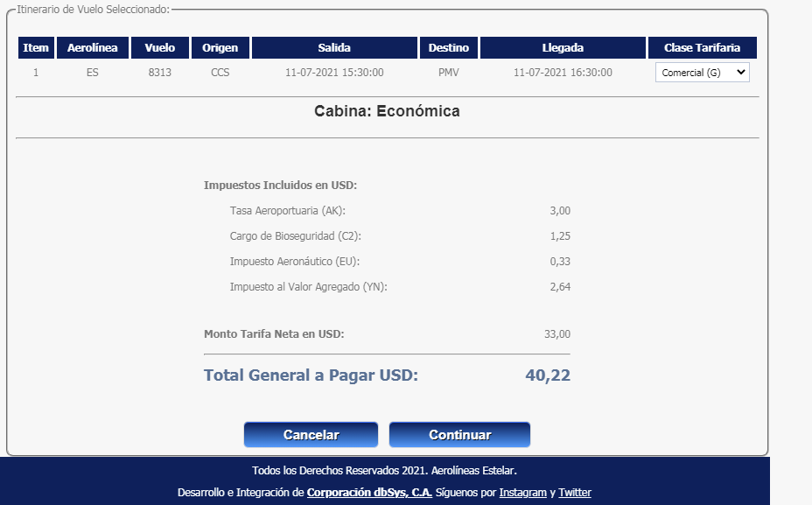Click Todos los Derechos Reservados footer text
This screenshot has width=812, height=505.
tap(384, 471)
